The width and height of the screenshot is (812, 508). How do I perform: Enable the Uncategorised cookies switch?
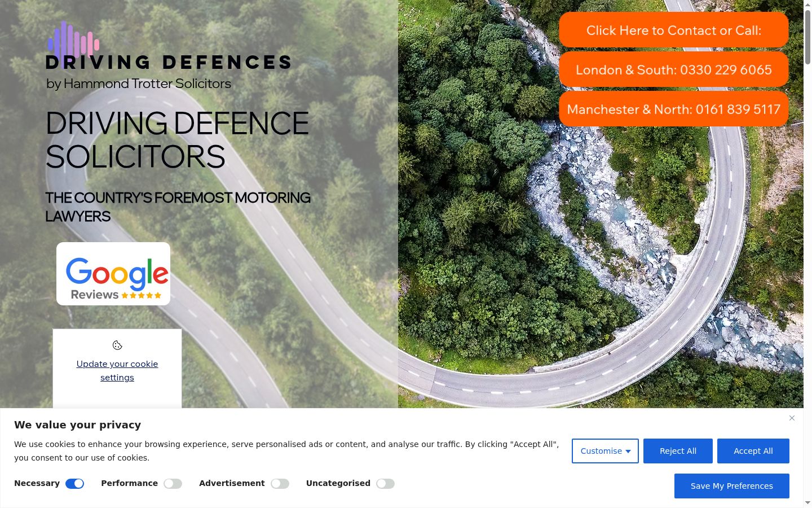[386, 484]
